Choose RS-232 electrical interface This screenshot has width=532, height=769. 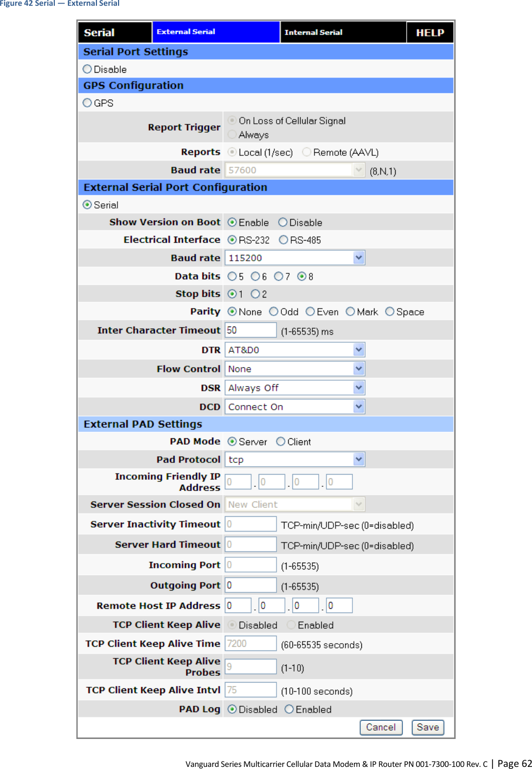coord(232,240)
